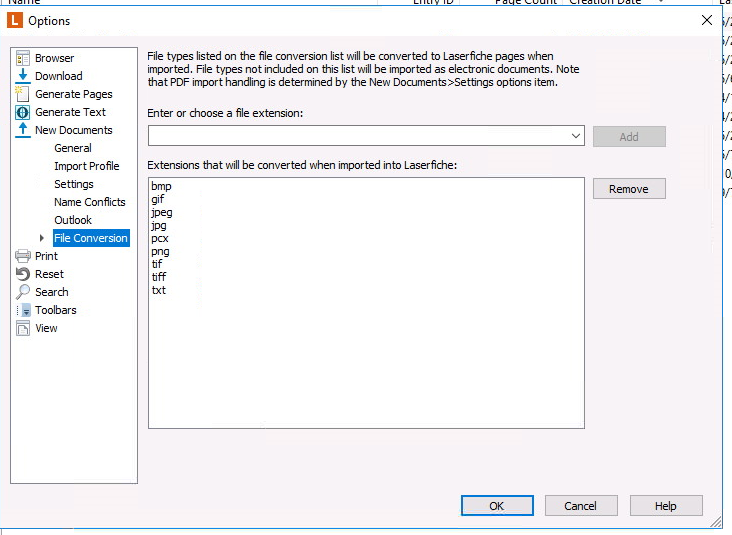
Task: Select the tiff extension in list
Action: [x=159, y=277]
